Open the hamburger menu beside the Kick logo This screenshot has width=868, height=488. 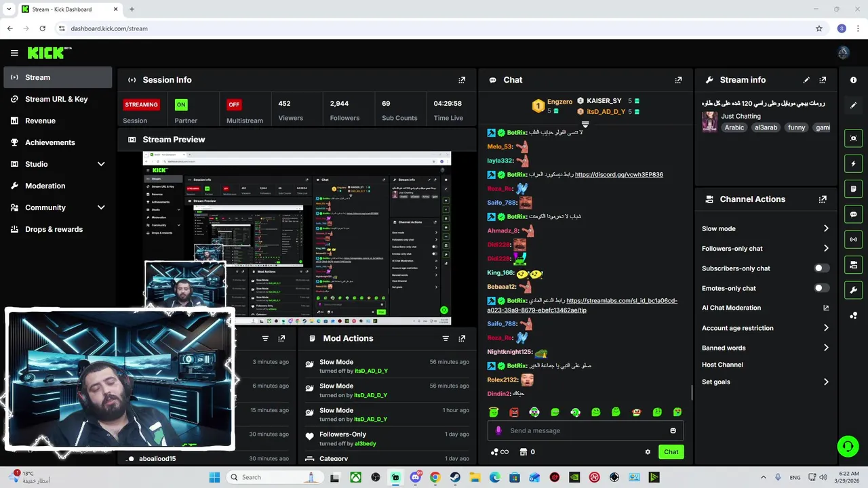tap(14, 53)
